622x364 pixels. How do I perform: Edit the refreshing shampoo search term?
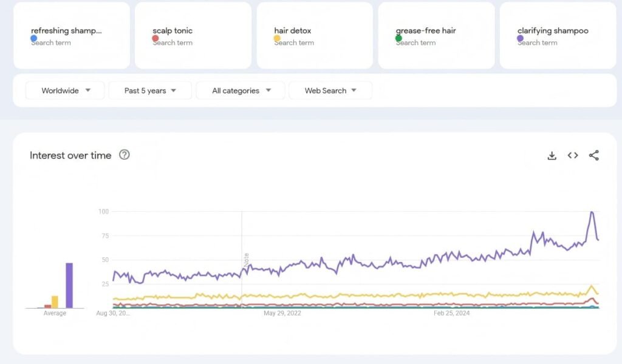pyautogui.click(x=67, y=30)
